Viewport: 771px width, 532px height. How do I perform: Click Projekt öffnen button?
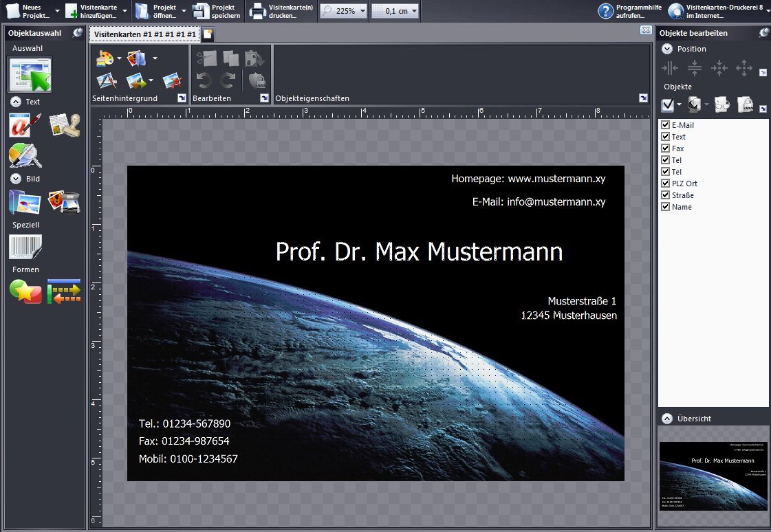(x=156, y=11)
